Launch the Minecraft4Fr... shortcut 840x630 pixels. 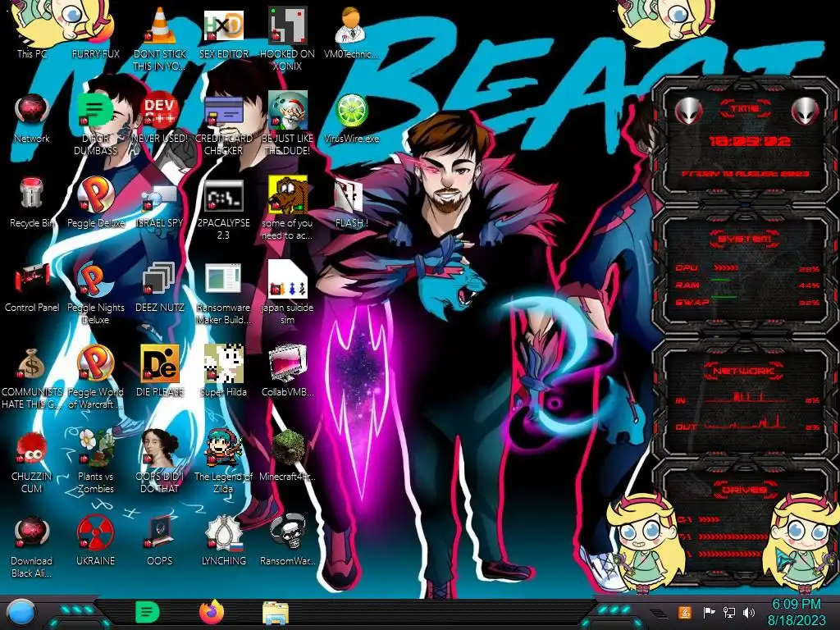click(288, 454)
